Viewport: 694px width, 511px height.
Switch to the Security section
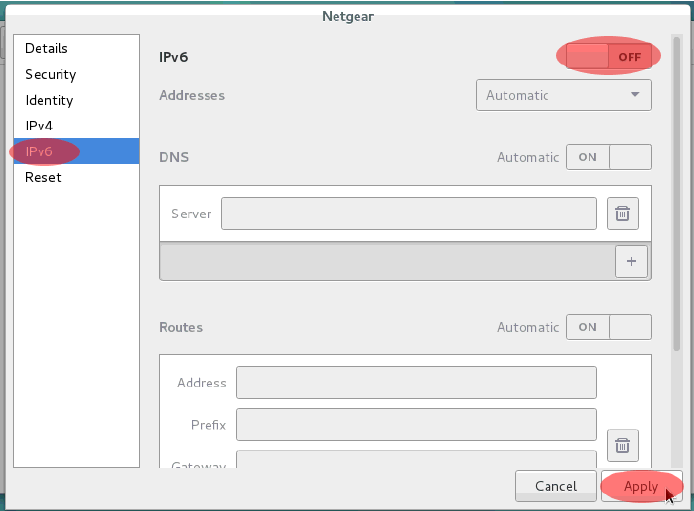pos(77,74)
